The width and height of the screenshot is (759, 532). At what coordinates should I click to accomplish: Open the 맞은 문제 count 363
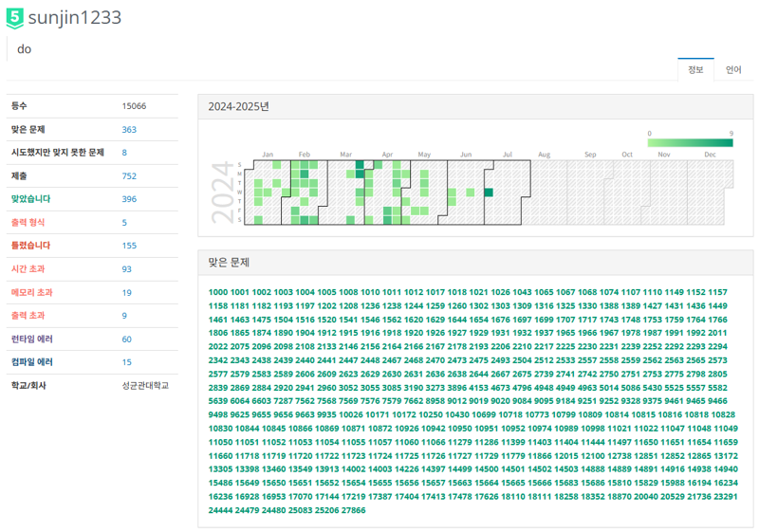point(129,130)
